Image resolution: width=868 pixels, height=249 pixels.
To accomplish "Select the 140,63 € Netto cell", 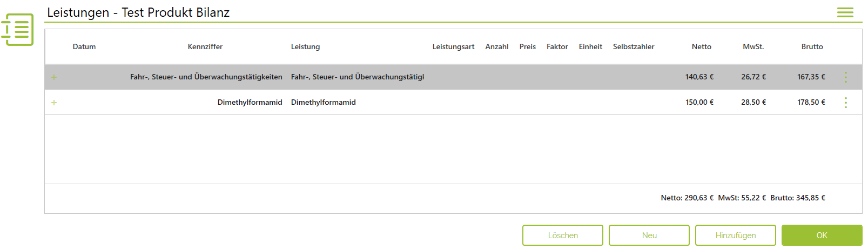I will pyautogui.click(x=699, y=77).
